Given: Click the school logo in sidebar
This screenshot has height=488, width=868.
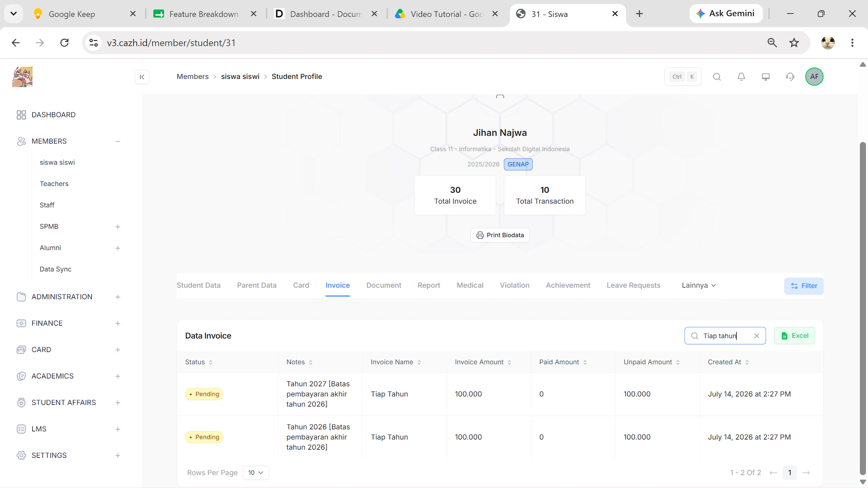Looking at the screenshot, I should click(22, 77).
